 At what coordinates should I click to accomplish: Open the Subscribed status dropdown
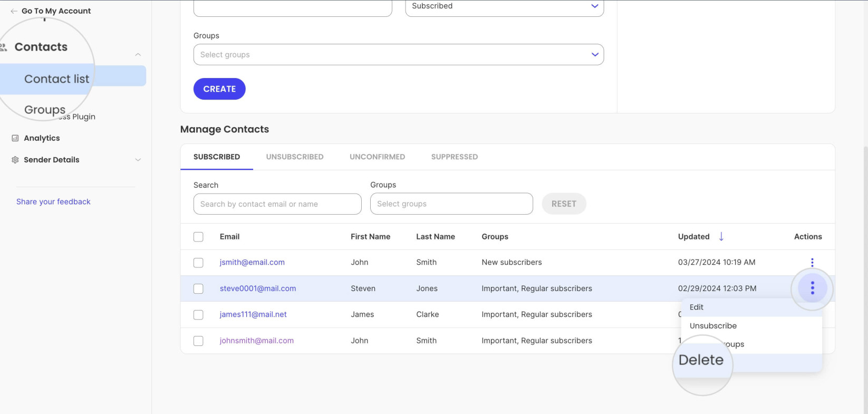pos(504,7)
